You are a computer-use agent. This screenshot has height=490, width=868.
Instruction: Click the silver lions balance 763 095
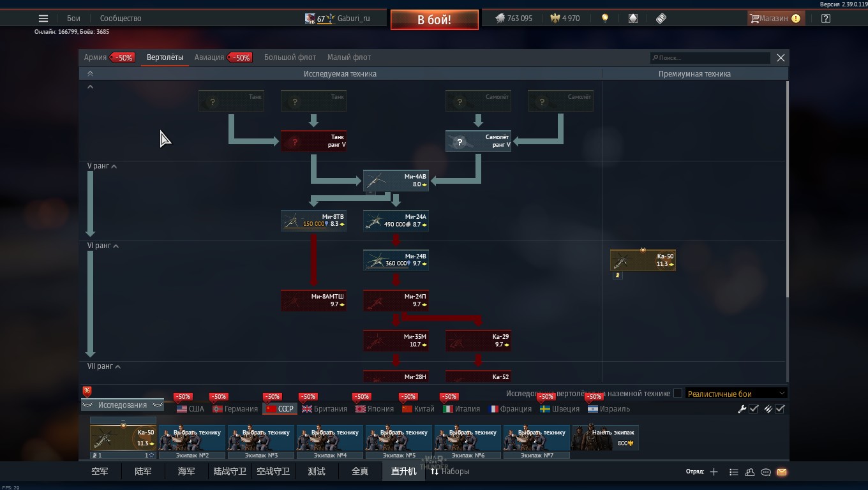(x=514, y=19)
